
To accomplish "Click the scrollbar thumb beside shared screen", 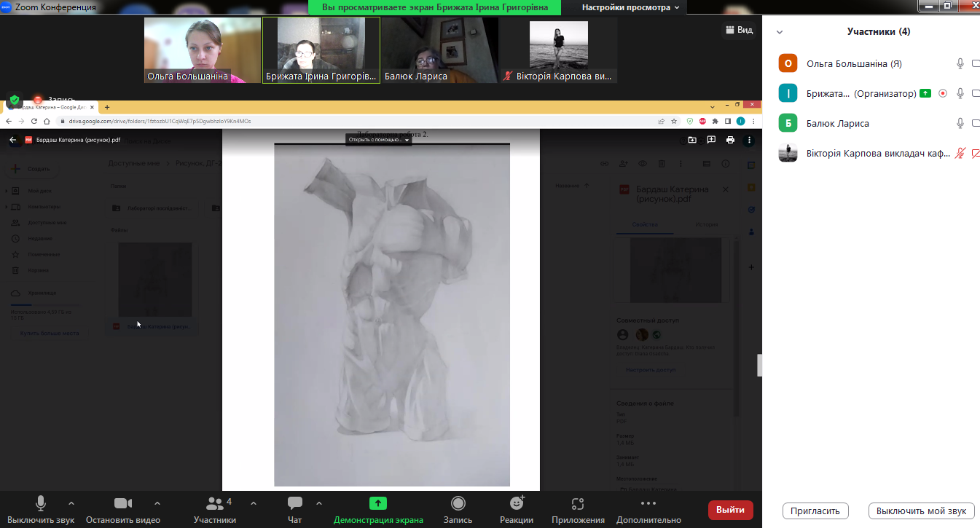I will (x=758, y=365).
